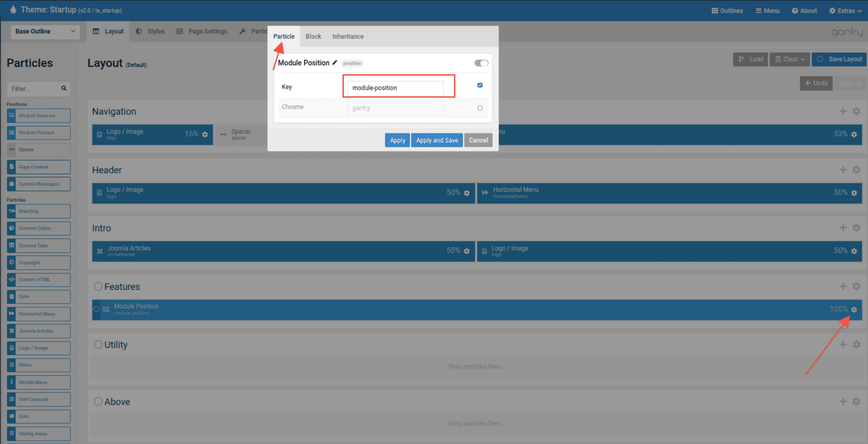Enable the Chrome field checkbox
The width and height of the screenshot is (868, 444).
[x=480, y=108]
